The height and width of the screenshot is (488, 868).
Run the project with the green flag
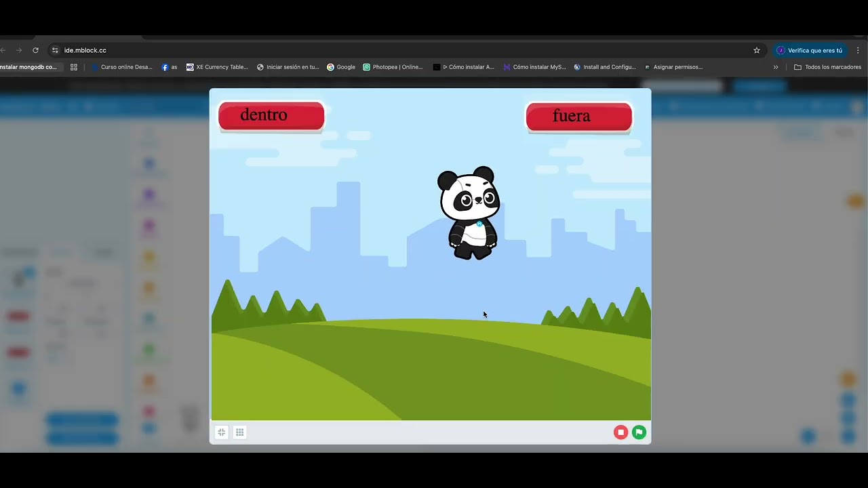(639, 432)
